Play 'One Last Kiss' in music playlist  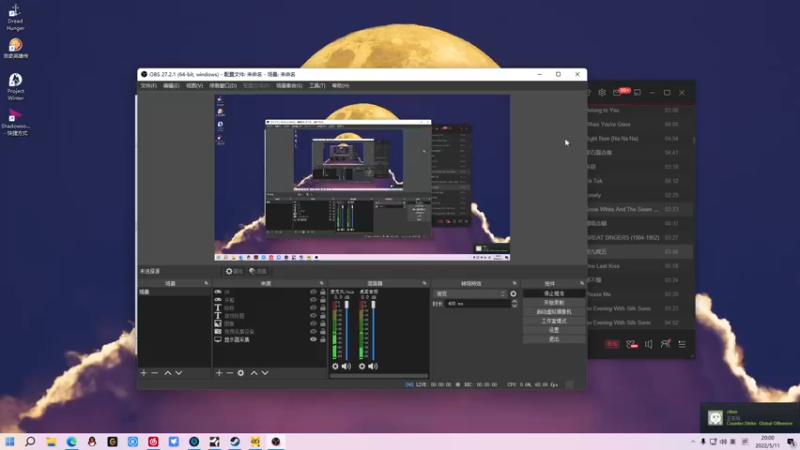[640, 266]
